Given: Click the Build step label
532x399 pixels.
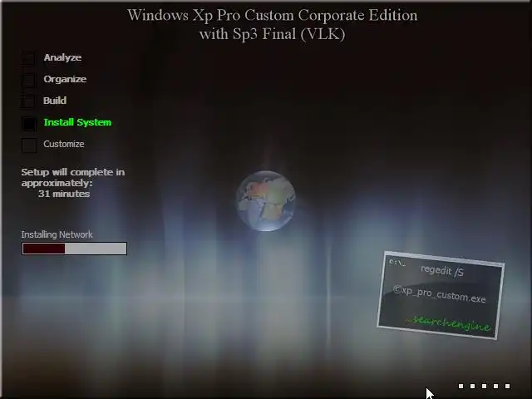Looking at the screenshot, I should [55, 101].
